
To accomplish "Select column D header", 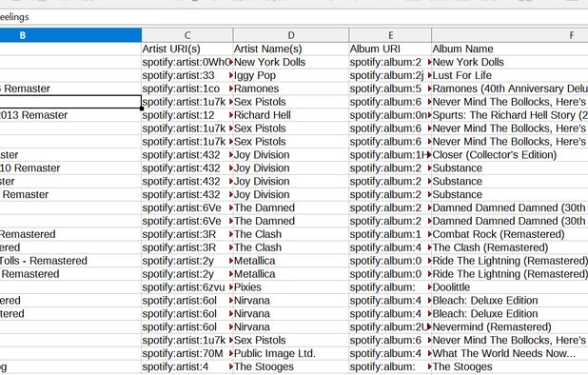I will click(x=291, y=35).
